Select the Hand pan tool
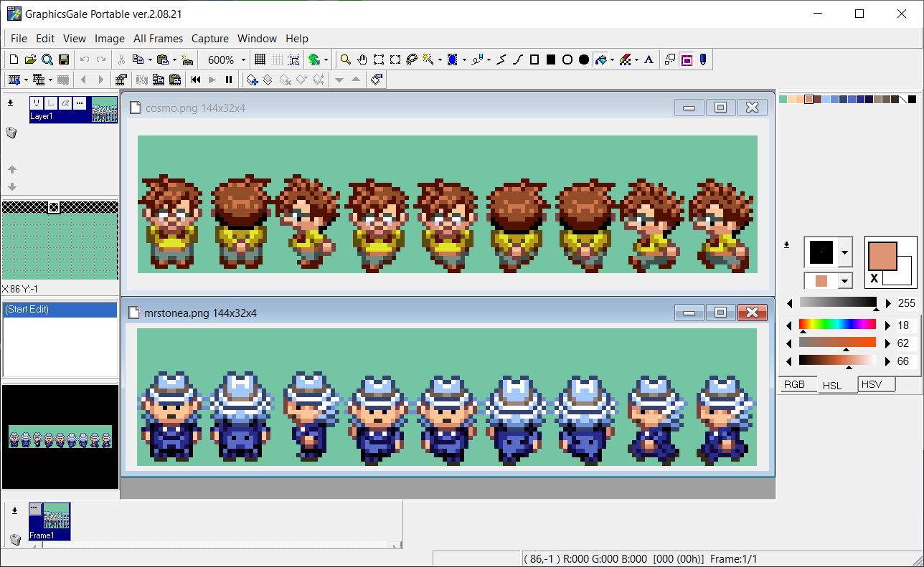 pos(362,59)
